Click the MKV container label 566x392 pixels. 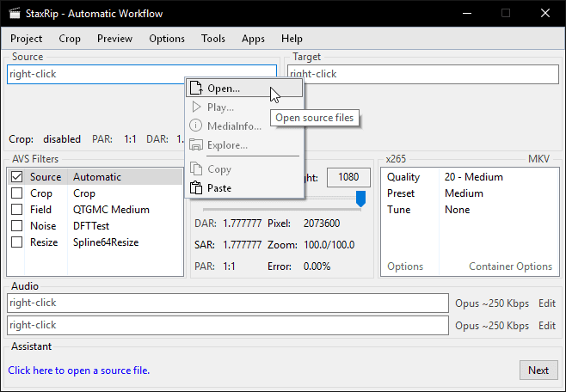coord(539,159)
